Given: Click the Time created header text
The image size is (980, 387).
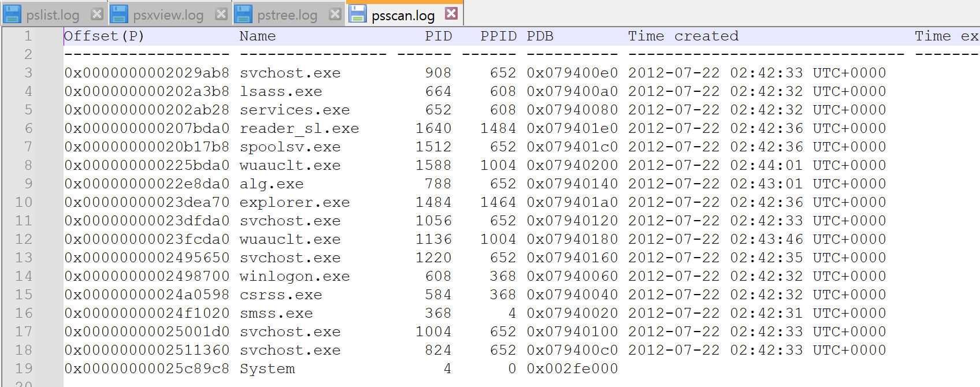Looking at the screenshot, I should click(x=684, y=36).
